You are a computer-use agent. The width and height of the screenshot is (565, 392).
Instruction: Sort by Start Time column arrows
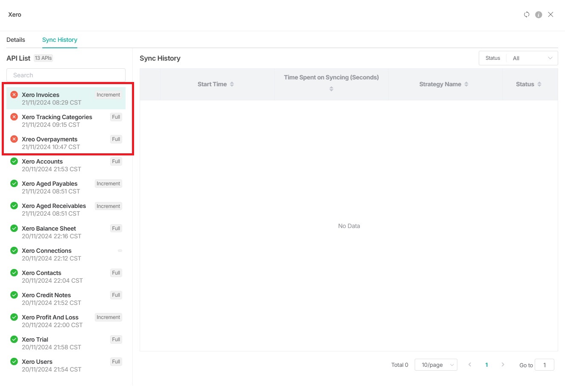232,84
